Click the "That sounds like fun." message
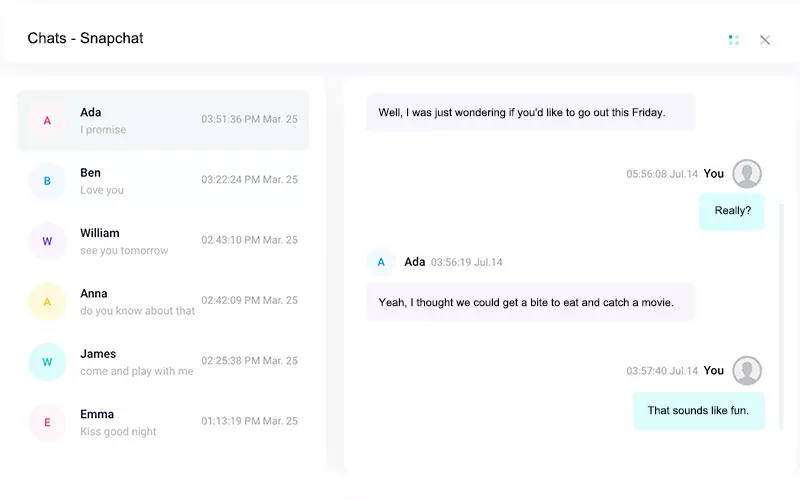The image size is (800, 500). click(698, 410)
